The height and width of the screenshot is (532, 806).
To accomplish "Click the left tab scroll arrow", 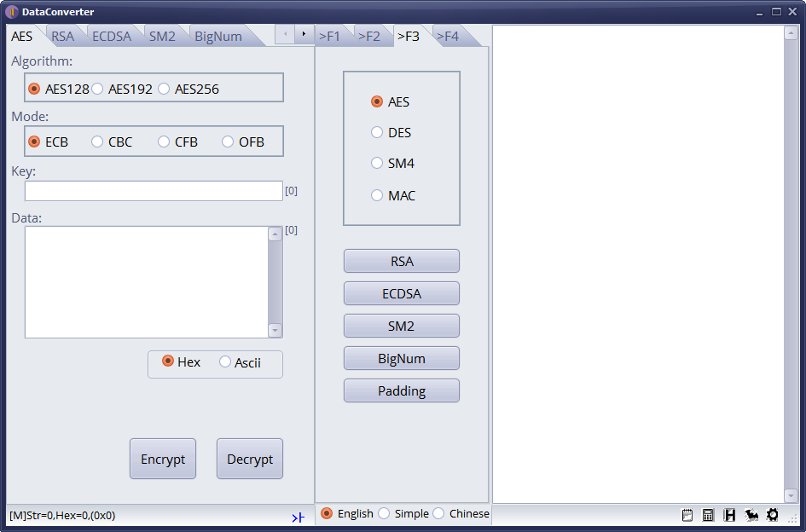I will pos(284,35).
